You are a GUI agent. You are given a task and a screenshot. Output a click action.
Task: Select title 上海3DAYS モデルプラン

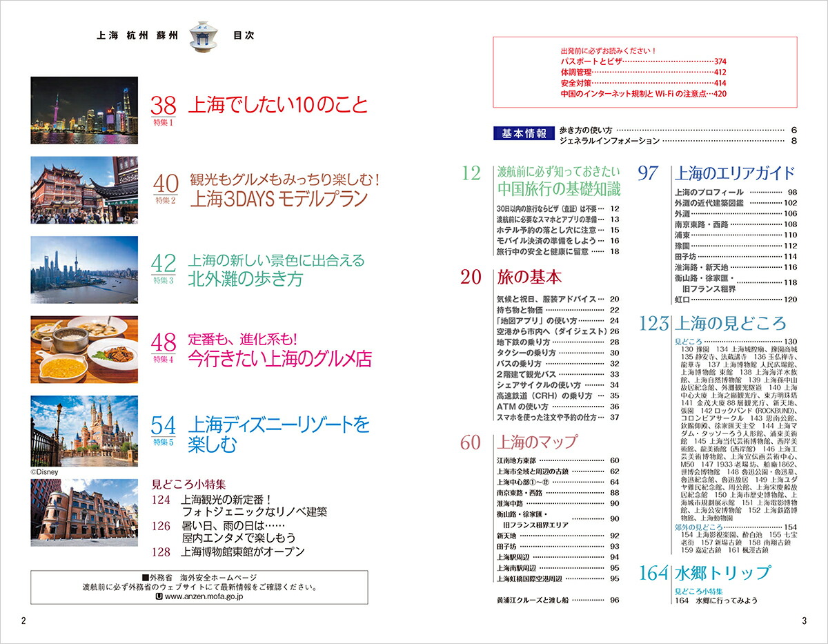278,199
